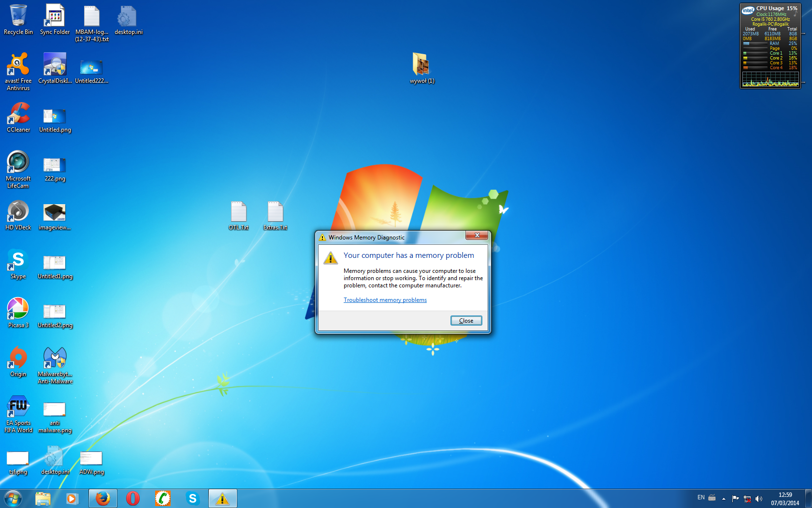Image resolution: width=812 pixels, height=508 pixels.
Task: Select the HD VDeck shortcut
Action: point(18,215)
